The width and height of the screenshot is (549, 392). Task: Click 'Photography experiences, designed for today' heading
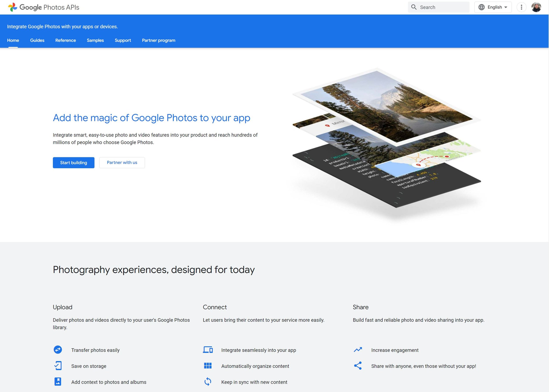[154, 270]
